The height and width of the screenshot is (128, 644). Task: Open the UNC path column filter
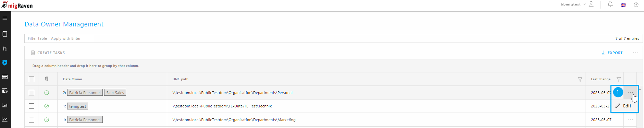coord(580,79)
